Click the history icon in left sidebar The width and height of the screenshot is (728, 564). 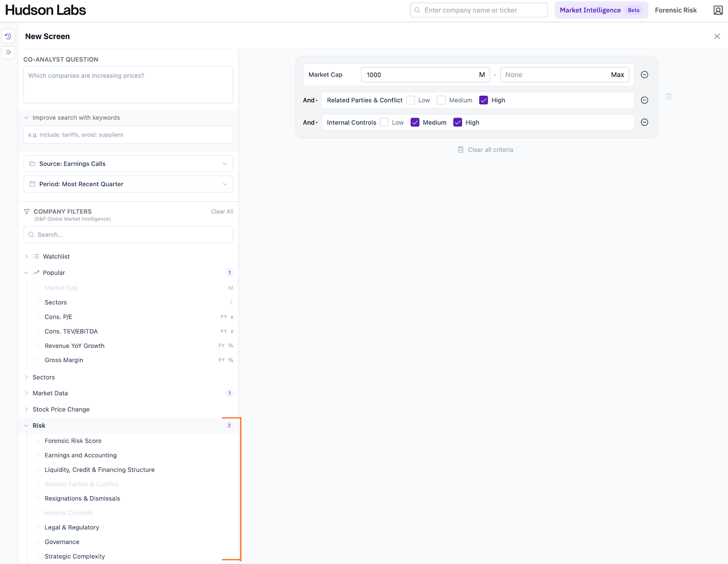pos(8,36)
